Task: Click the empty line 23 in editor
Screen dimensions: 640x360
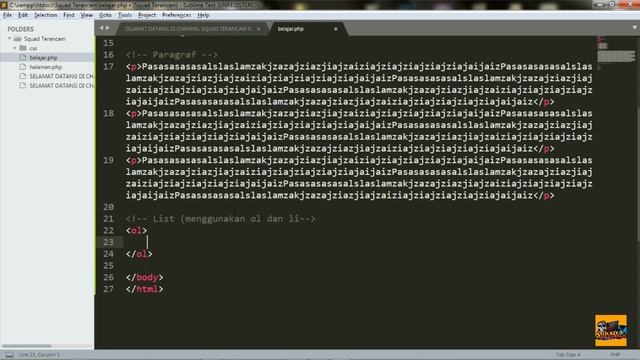Action: (359, 242)
